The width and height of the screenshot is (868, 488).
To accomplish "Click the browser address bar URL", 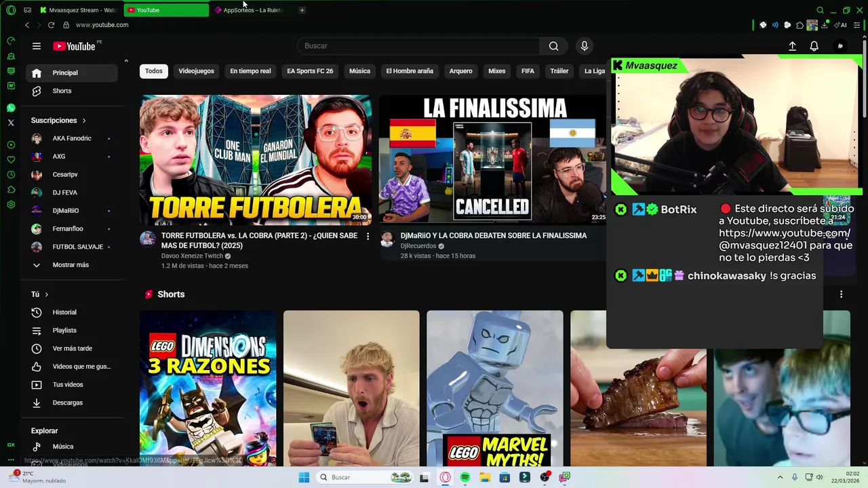I will [x=102, y=25].
